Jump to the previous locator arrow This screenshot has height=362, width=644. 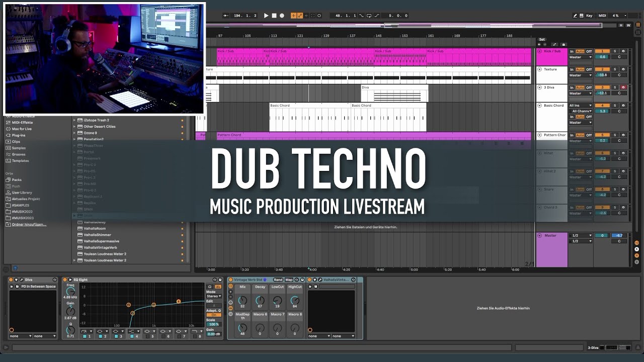pos(539,45)
